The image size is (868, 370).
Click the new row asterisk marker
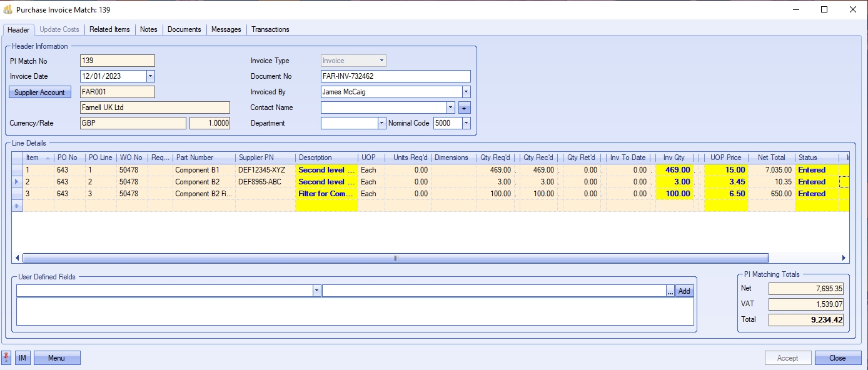[x=17, y=206]
